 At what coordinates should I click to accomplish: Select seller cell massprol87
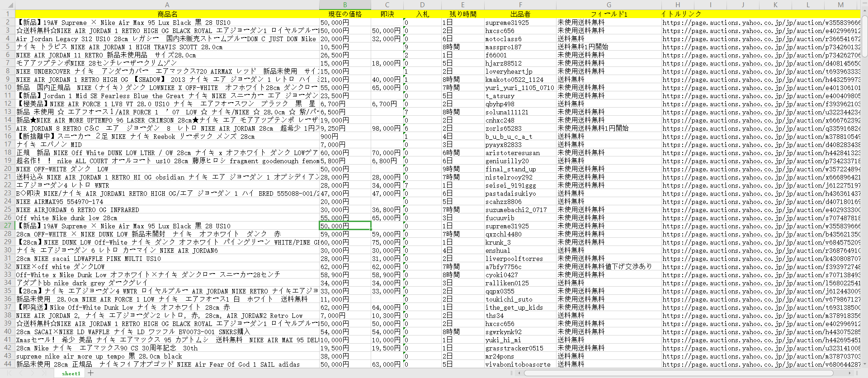520,47
